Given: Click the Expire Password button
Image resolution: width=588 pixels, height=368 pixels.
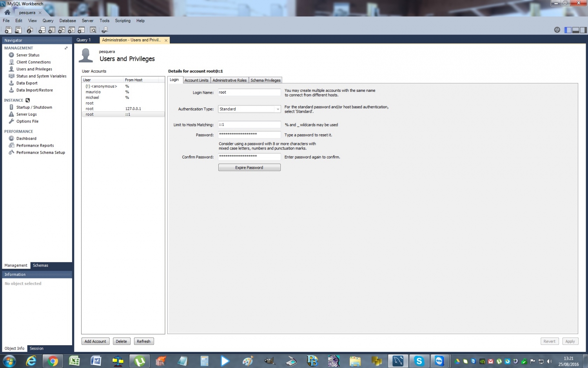Looking at the screenshot, I should [x=249, y=168].
